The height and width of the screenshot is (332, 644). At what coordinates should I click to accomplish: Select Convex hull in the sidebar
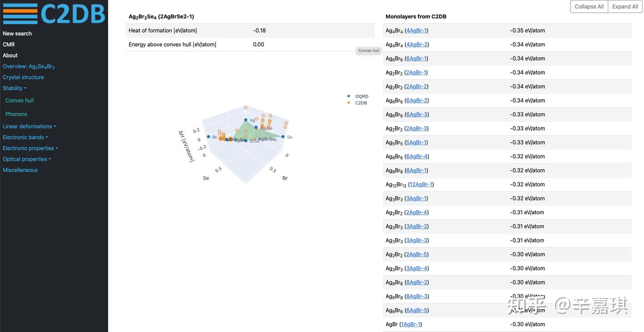click(x=20, y=101)
